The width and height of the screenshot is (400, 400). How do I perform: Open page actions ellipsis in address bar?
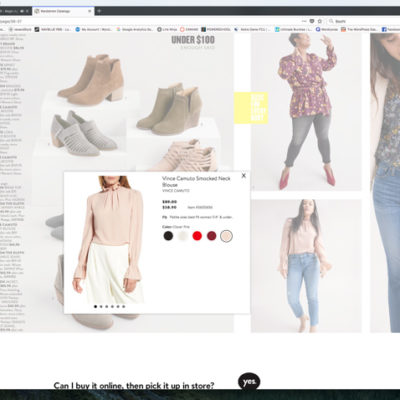pos(304,21)
